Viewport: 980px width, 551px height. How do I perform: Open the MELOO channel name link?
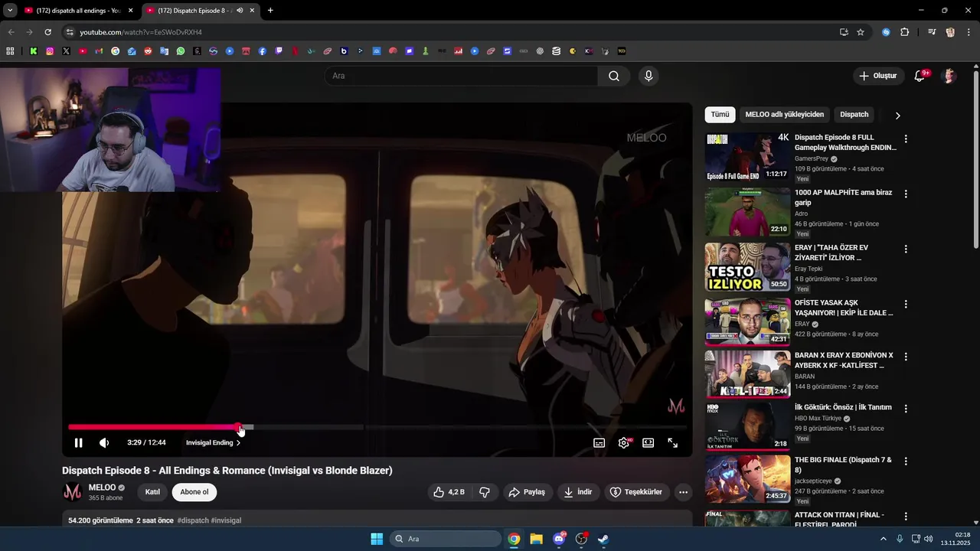(102, 487)
